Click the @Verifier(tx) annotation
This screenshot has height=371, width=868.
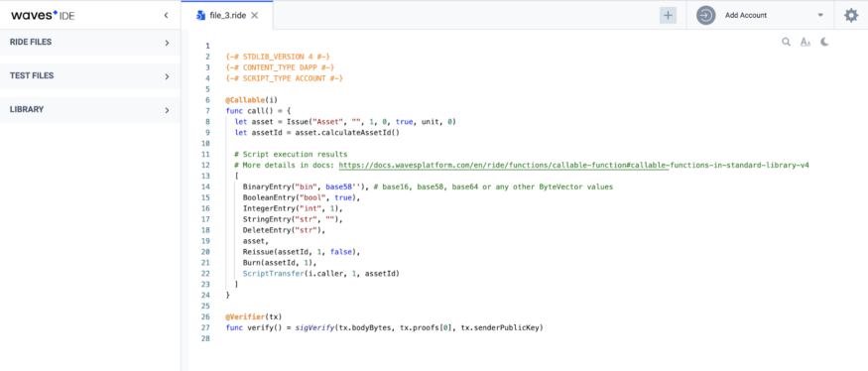254,317
